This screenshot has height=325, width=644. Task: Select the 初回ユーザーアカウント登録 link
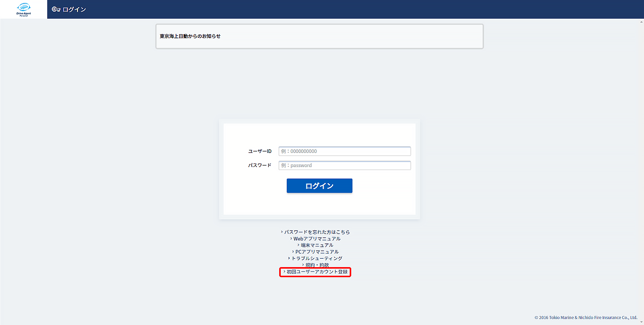[x=317, y=272]
